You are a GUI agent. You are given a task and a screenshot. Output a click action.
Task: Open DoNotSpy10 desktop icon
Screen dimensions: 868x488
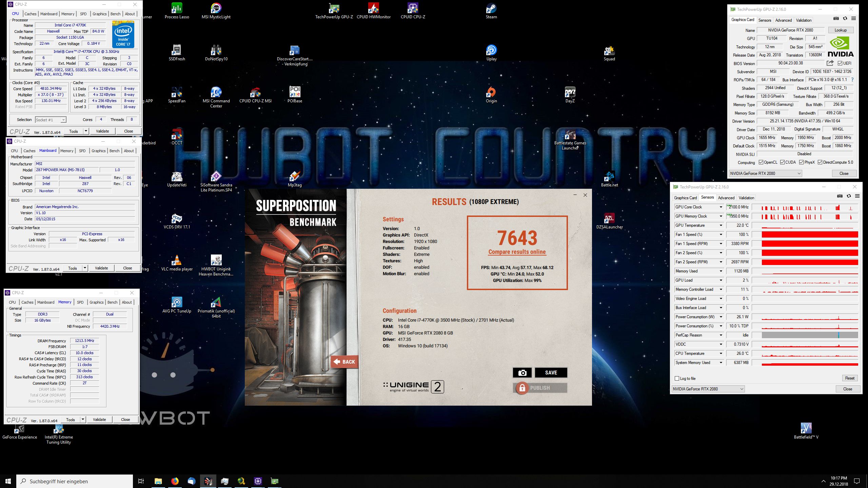click(216, 53)
